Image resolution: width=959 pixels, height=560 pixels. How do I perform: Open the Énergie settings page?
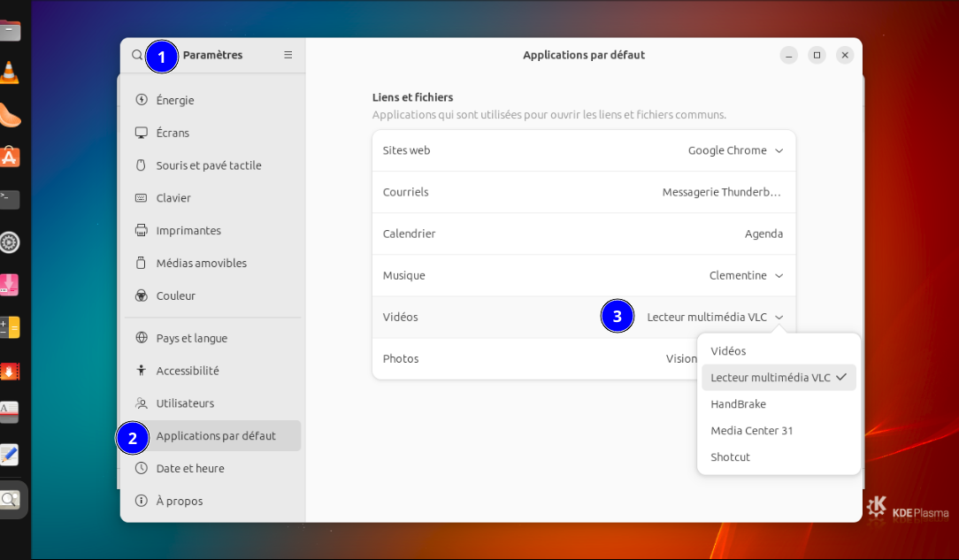pyautogui.click(x=213, y=100)
